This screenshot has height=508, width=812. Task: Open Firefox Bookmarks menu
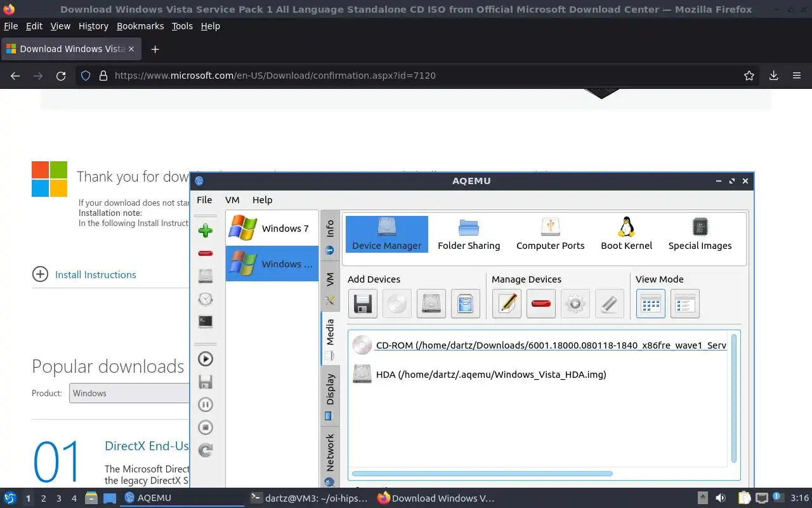point(140,26)
